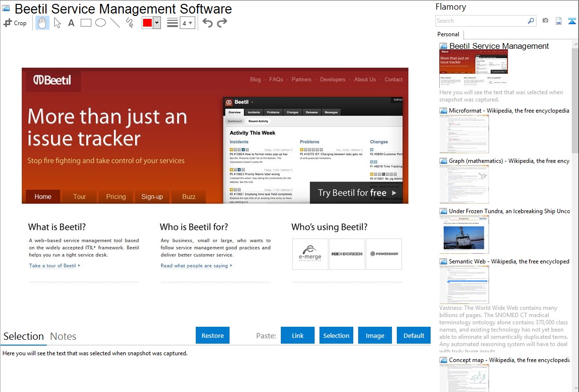Pick the ellipse drawing tool
This screenshot has width=579, height=392.
(x=101, y=23)
